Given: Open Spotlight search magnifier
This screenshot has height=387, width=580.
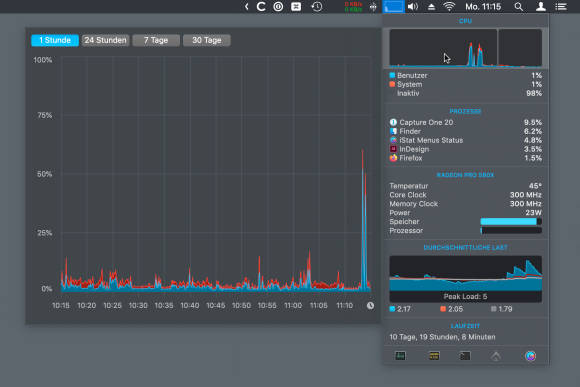Looking at the screenshot, I should 519,7.
